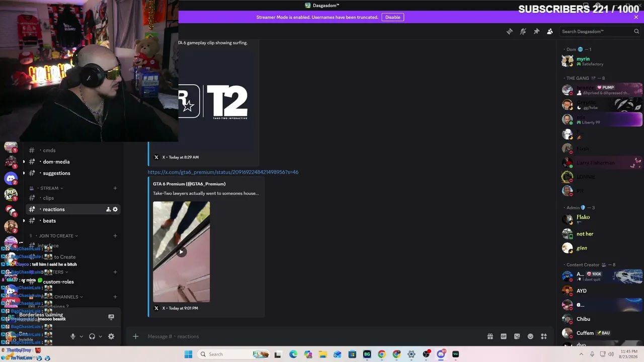644x362 pixels.
Task: Open the Apps launcher icon
Action: pyautogui.click(x=544, y=336)
